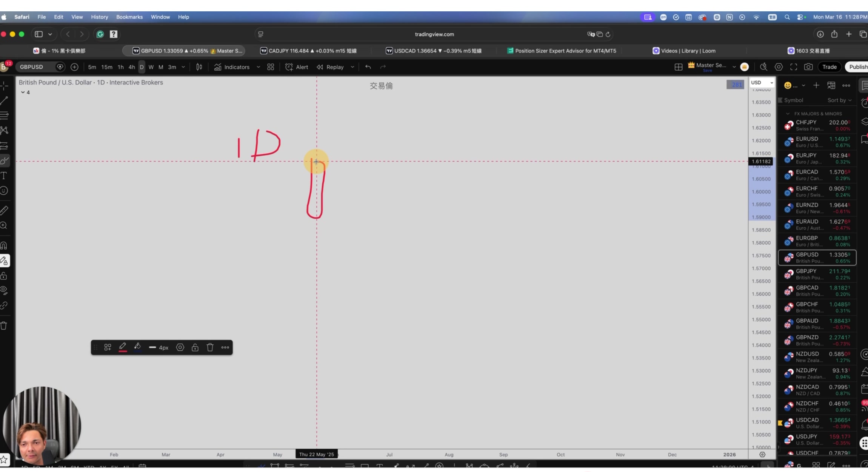Open drawing settings hexagon icon
Viewport: 868px width, 472px height.
[x=180, y=347]
